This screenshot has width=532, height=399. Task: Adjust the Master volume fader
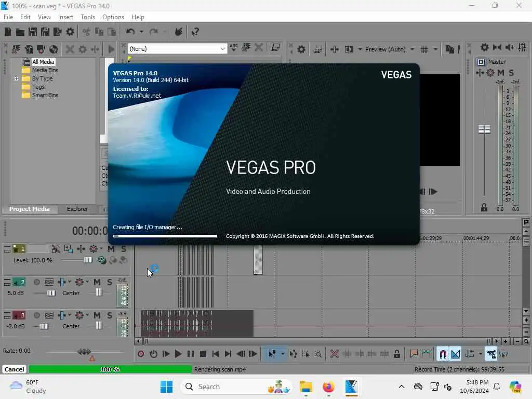[x=484, y=129]
